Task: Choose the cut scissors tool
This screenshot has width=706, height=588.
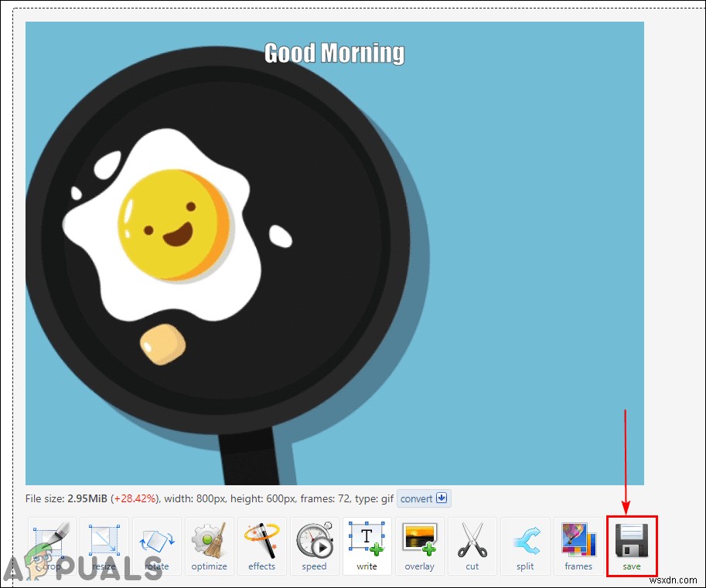Action: [472, 546]
